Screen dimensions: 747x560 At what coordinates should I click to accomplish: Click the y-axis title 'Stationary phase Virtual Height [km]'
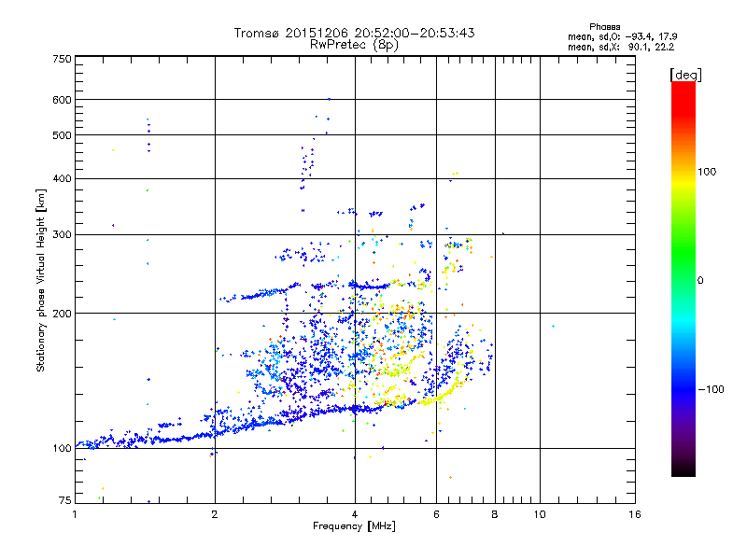pos(41,281)
